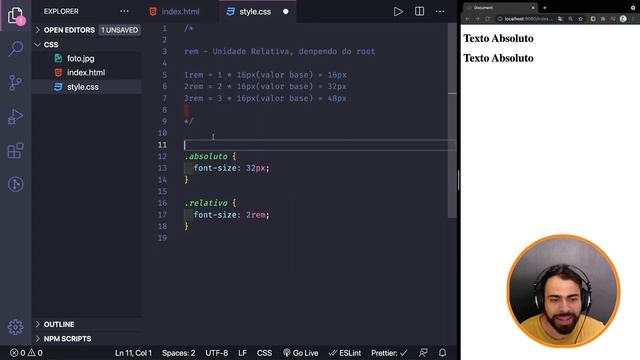Bookmark page with star icon

coord(580,19)
